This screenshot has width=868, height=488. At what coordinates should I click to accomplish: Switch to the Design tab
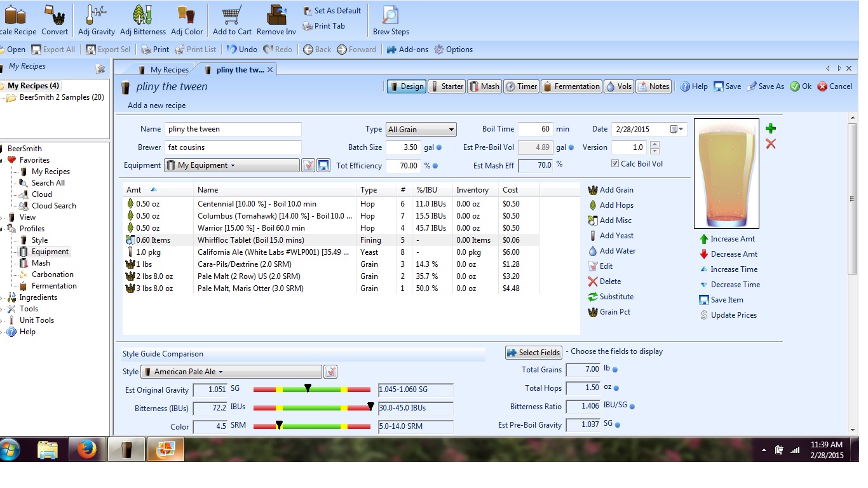pyautogui.click(x=406, y=86)
